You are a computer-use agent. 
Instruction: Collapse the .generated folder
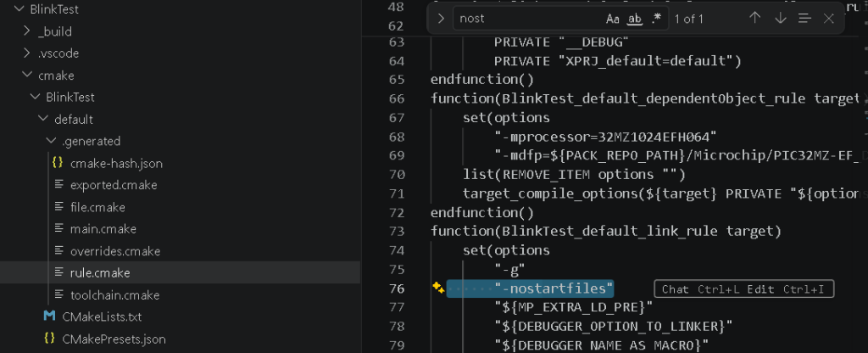tap(52, 141)
